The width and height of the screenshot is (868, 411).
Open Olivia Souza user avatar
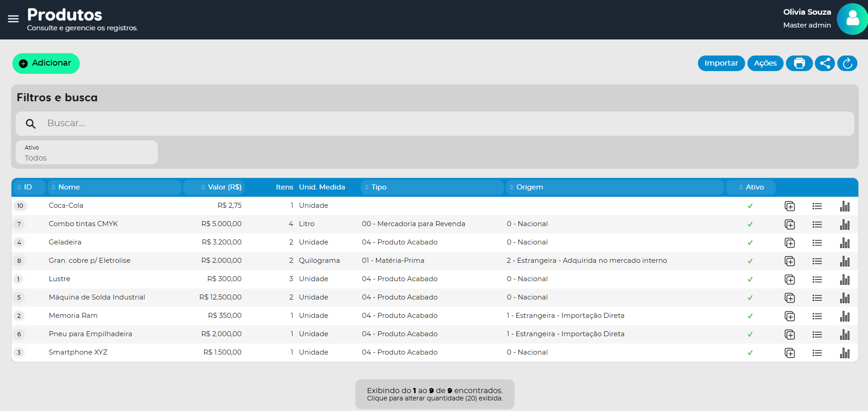(x=851, y=19)
